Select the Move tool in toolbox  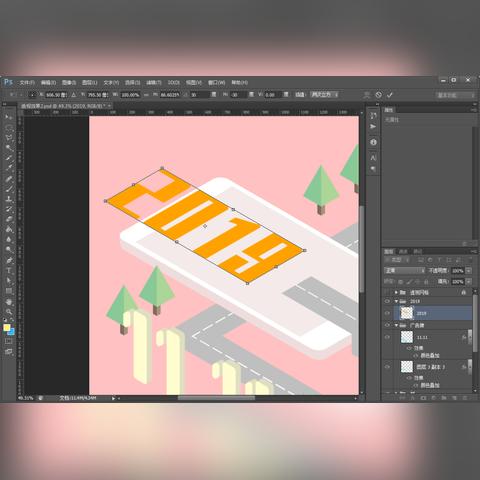point(9,117)
